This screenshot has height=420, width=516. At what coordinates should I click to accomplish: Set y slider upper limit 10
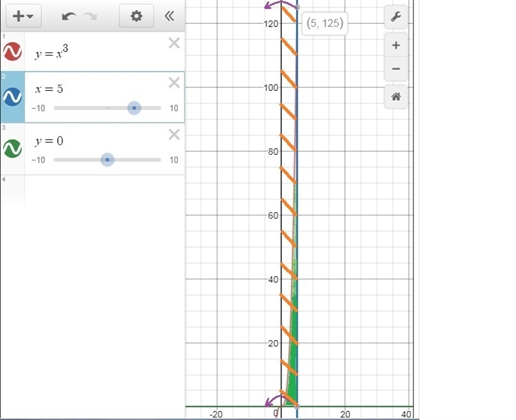pos(174,160)
